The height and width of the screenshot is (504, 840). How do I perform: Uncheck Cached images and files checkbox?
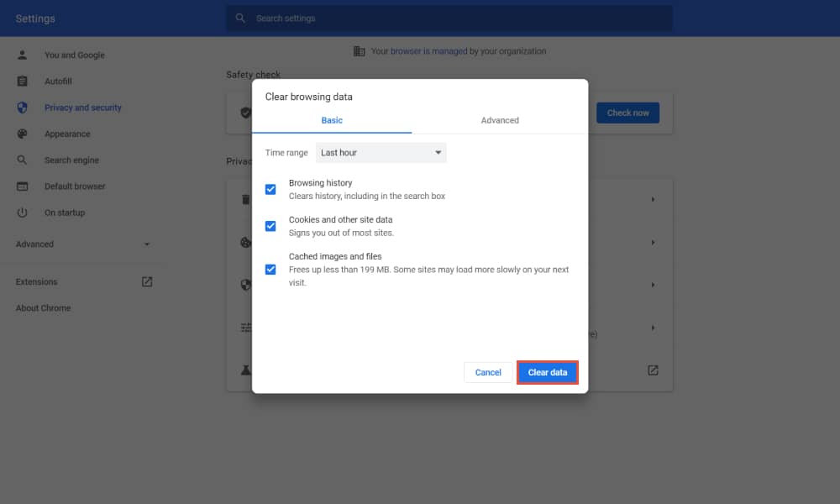click(x=270, y=270)
